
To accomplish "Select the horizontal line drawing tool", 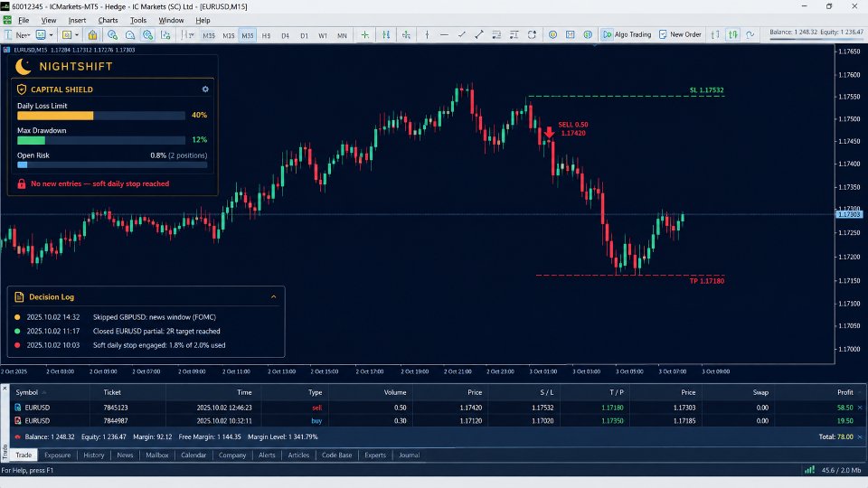I will tap(444, 35).
